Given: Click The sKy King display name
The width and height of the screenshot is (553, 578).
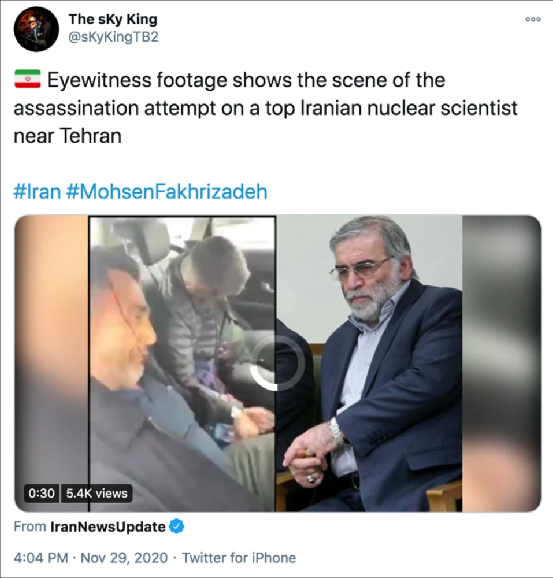Looking at the screenshot, I should tap(113, 20).
